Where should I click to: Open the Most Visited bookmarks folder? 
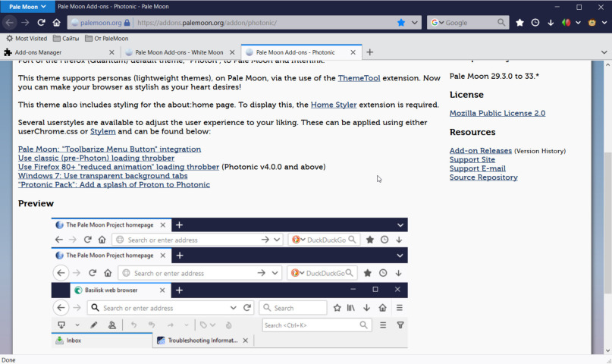27,38
